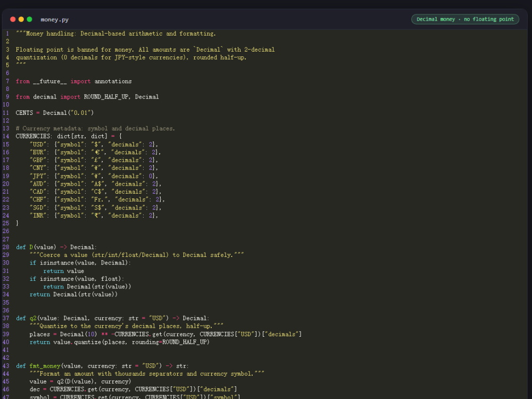Click 'value = q2(D(value), currency)' line
This screenshot has width=532, height=399.
click(80, 381)
